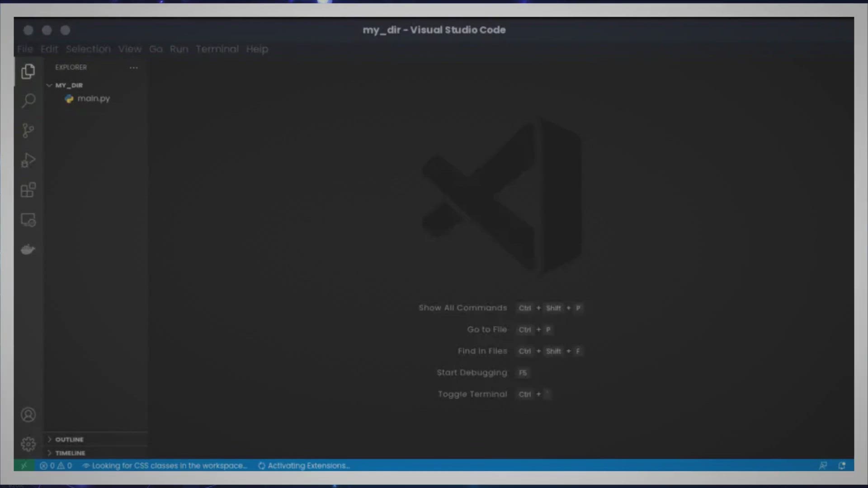Open the Edit menu
The image size is (868, 488).
49,49
